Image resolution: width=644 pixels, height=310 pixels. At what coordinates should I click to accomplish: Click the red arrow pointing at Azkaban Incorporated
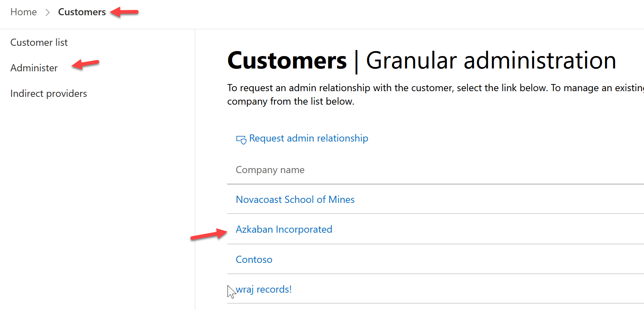click(x=208, y=235)
